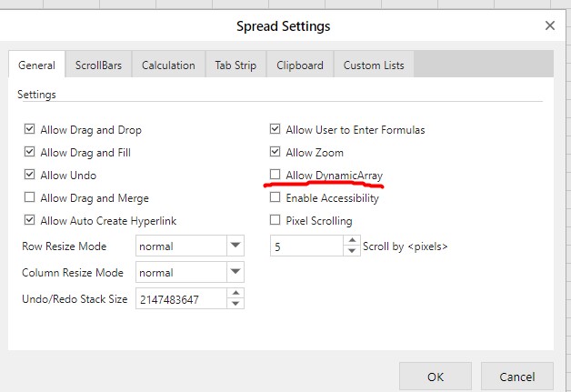The height and width of the screenshot is (392, 571).
Task: Go to the Custom Lists tab
Action: (x=374, y=65)
